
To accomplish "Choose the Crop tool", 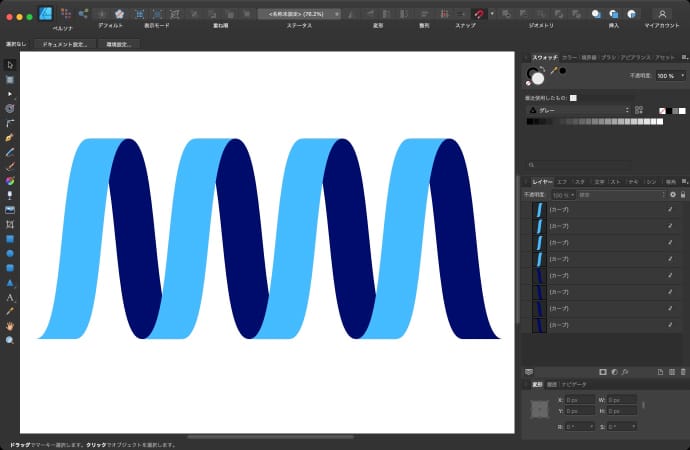I will coord(10,225).
